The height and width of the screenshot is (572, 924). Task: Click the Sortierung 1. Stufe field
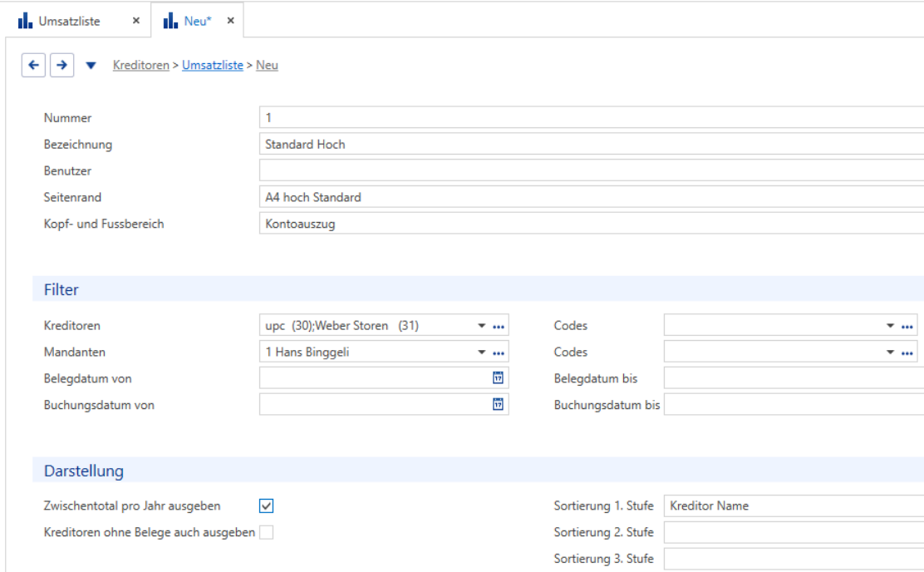(794, 505)
